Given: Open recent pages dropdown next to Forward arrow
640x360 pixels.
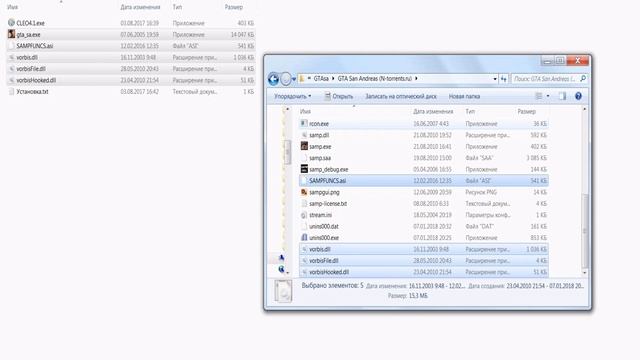Looking at the screenshot, I should (x=294, y=79).
